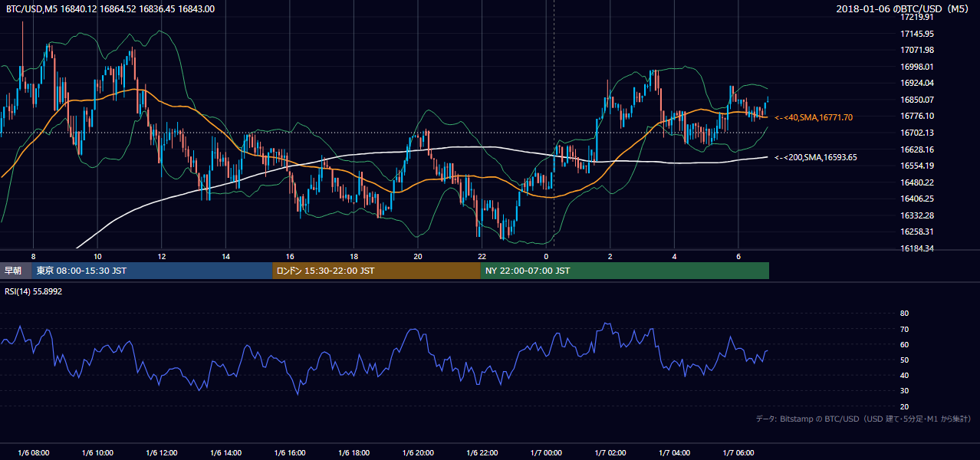This screenshot has width=980, height=460.
Task: Click hour label 16 under price chart
Action: 290,256
